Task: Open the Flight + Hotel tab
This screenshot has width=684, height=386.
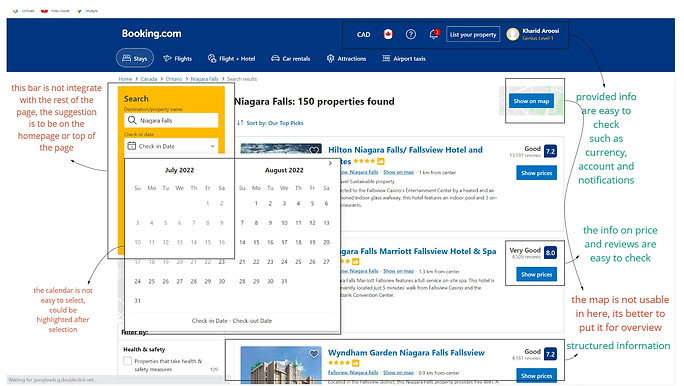Action: [x=231, y=58]
